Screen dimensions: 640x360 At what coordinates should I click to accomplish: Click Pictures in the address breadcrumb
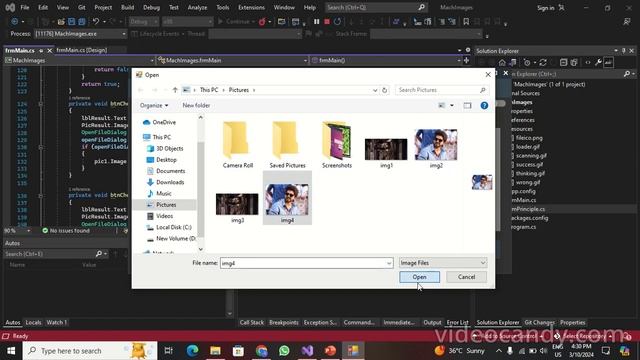(239, 90)
